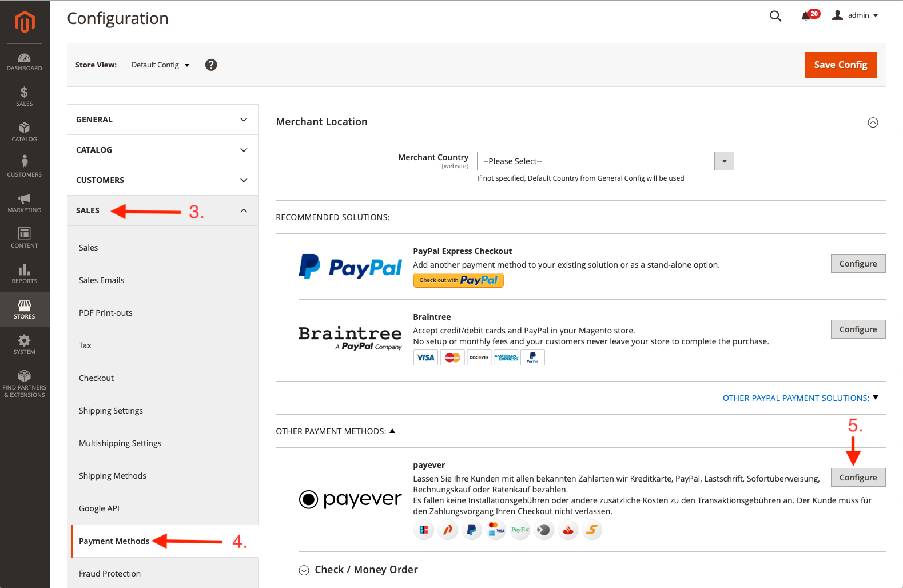This screenshot has width=903, height=588.
Task: Open the admin account dropdown
Action: [855, 15]
